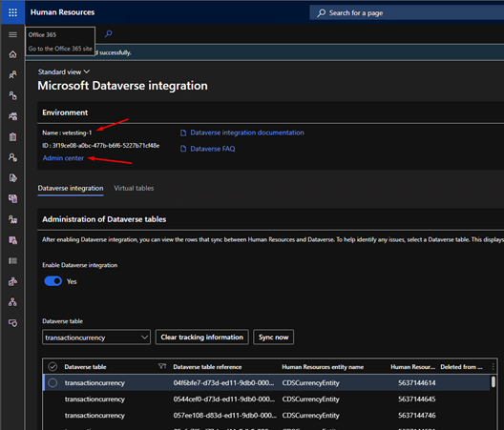Click the filter icon in the Dataverse table column

(162, 366)
